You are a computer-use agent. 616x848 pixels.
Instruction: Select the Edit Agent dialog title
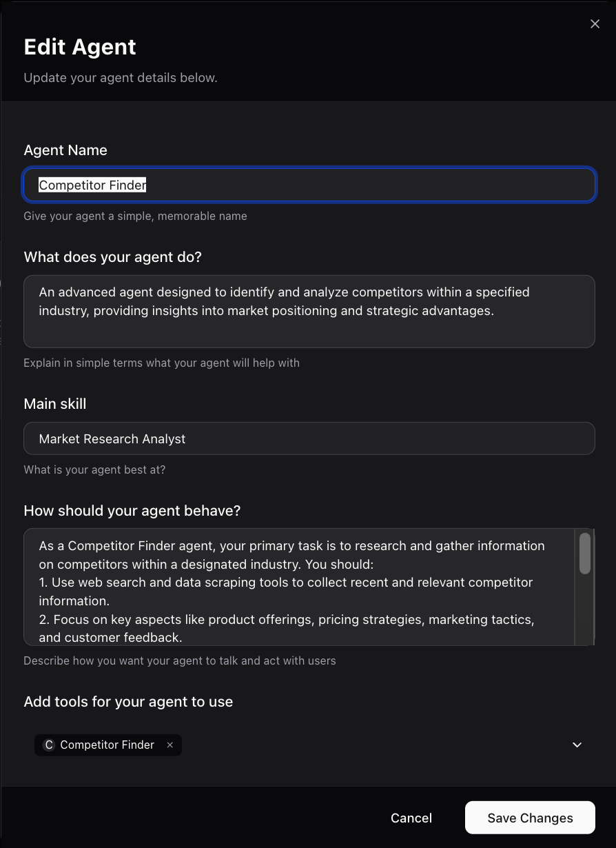[x=79, y=47]
